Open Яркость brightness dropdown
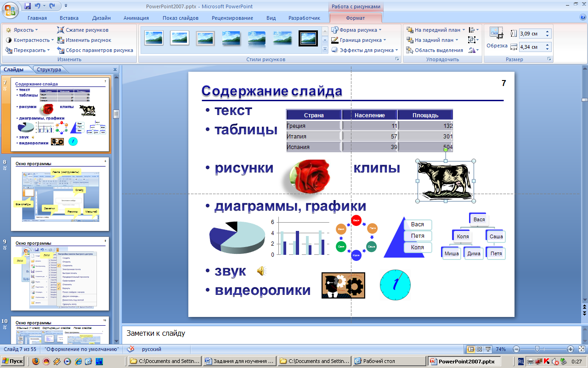Image resolution: width=588 pixels, height=368 pixels. click(x=22, y=30)
